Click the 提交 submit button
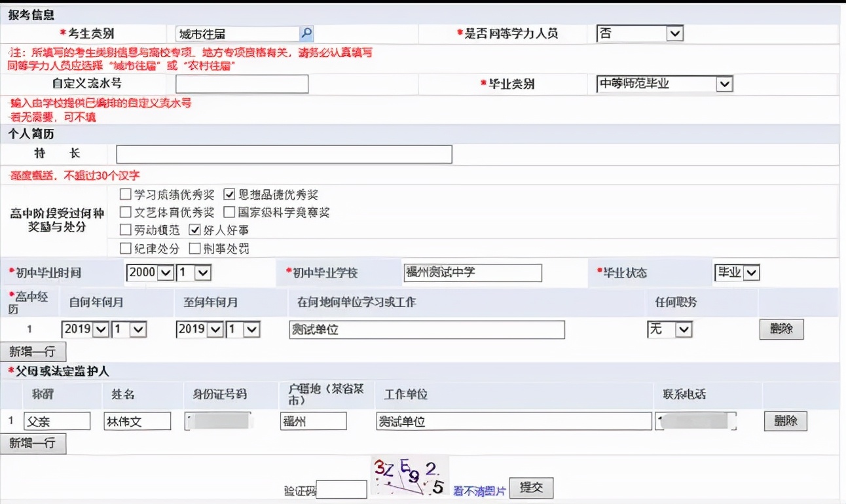Viewport: 846px width, 504px height. [x=531, y=488]
